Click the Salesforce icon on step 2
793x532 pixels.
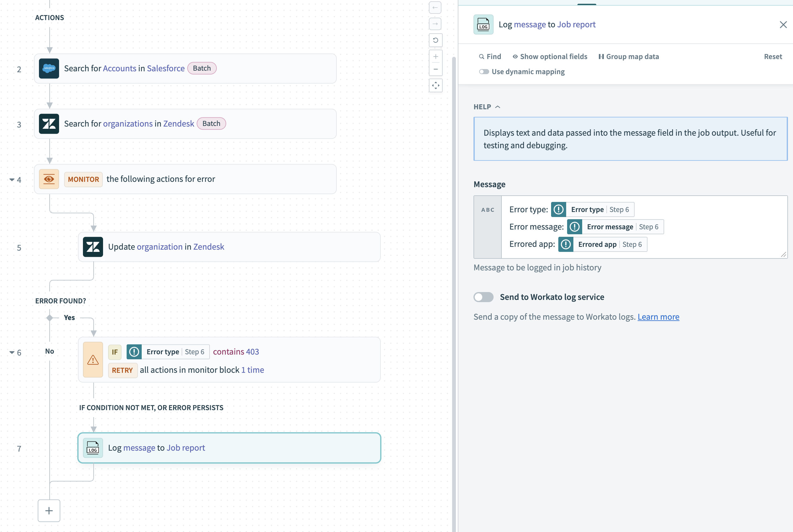[49, 68]
